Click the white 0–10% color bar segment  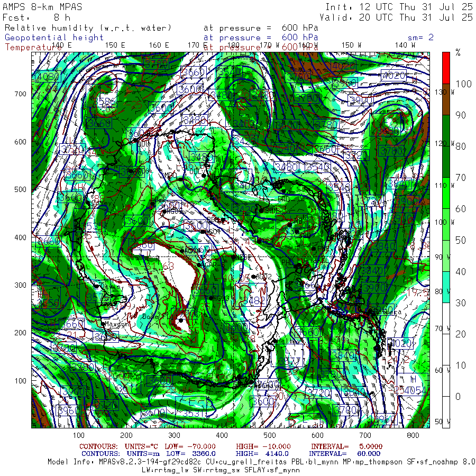[446, 381]
